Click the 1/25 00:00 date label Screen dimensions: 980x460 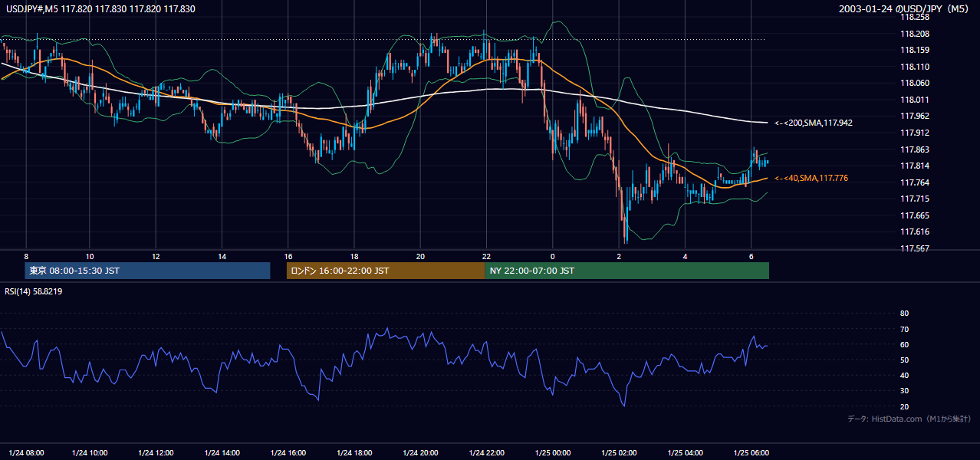(x=552, y=452)
